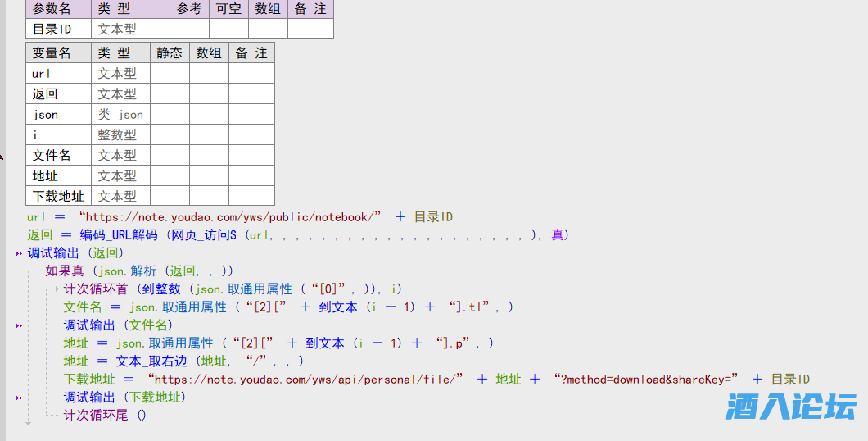The height and width of the screenshot is (441, 868).
Task: Click the flow end arrow below 计次循环尾
Action: [x=27, y=424]
